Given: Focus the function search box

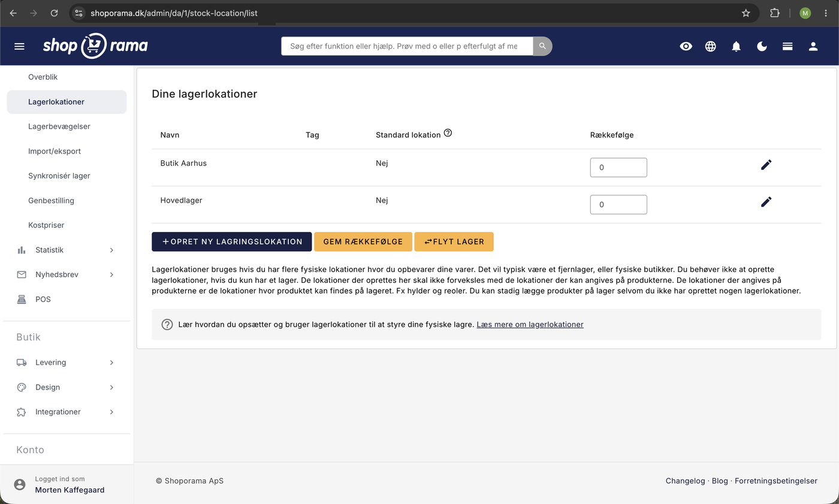Looking at the screenshot, I should (x=407, y=46).
